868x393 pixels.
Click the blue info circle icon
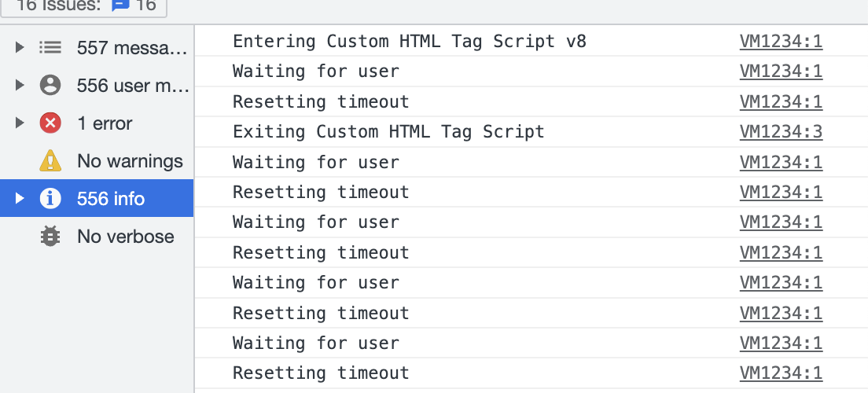[x=50, y=198]
